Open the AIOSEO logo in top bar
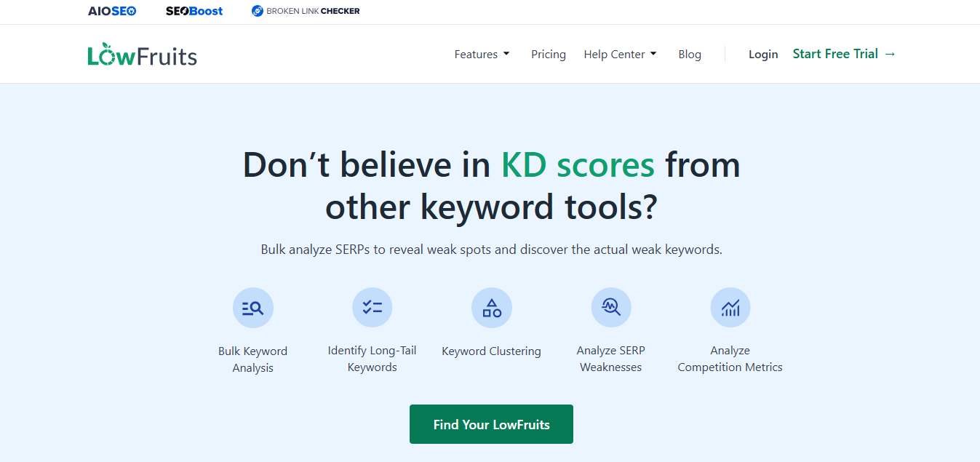This screenshot has width=980, height=462. click(112, 11)
